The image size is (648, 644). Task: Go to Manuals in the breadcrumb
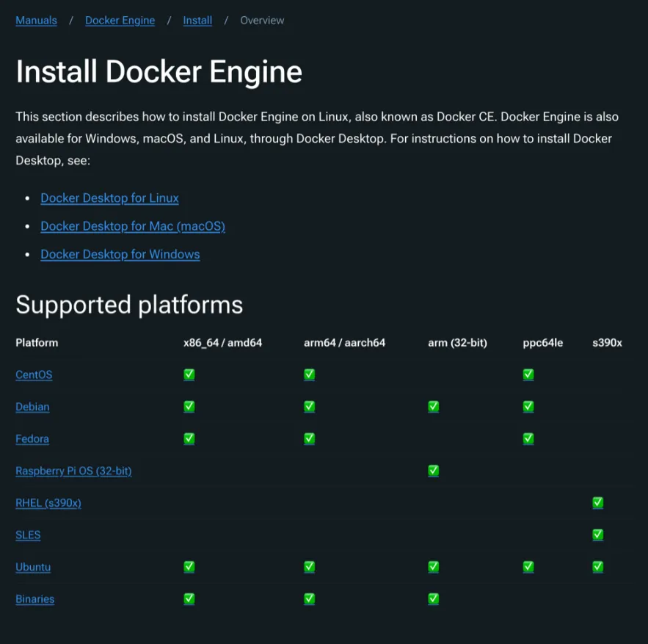point(36,21)
